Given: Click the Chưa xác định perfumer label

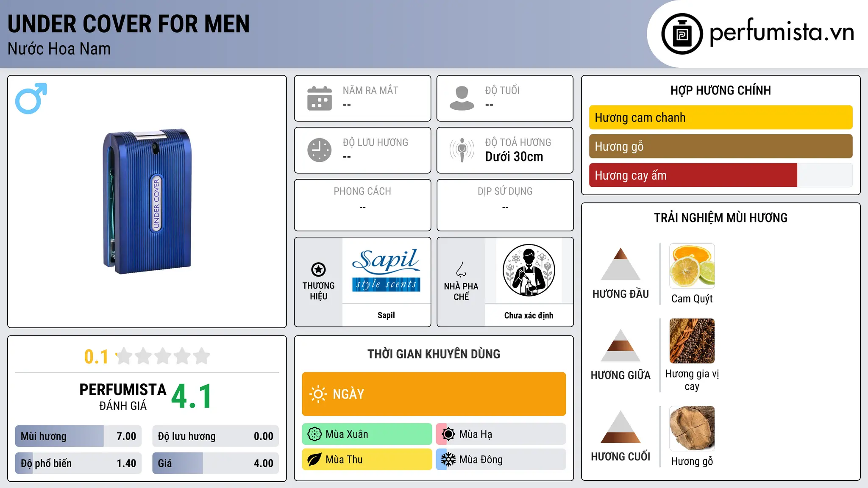Looking at the screenshot, I should click(x=529, y=315).
